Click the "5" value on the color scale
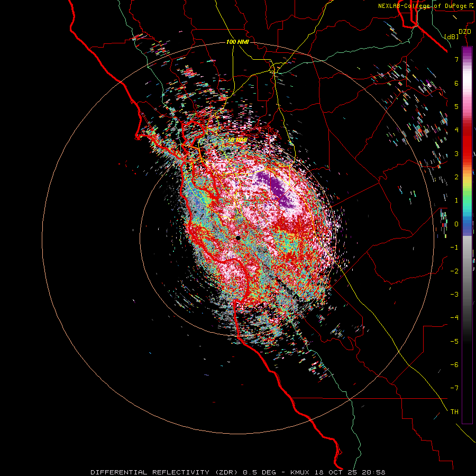The image size is (476, 476). coord(456,106)
